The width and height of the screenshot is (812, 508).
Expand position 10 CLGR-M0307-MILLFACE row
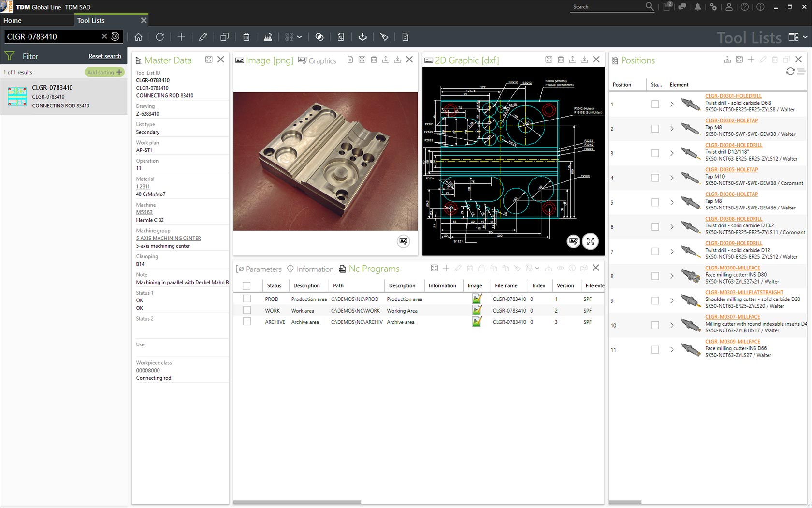coord(672,325)
